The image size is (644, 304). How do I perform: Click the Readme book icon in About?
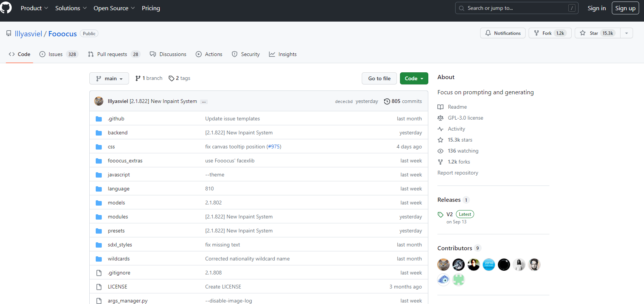coord(440,107)
